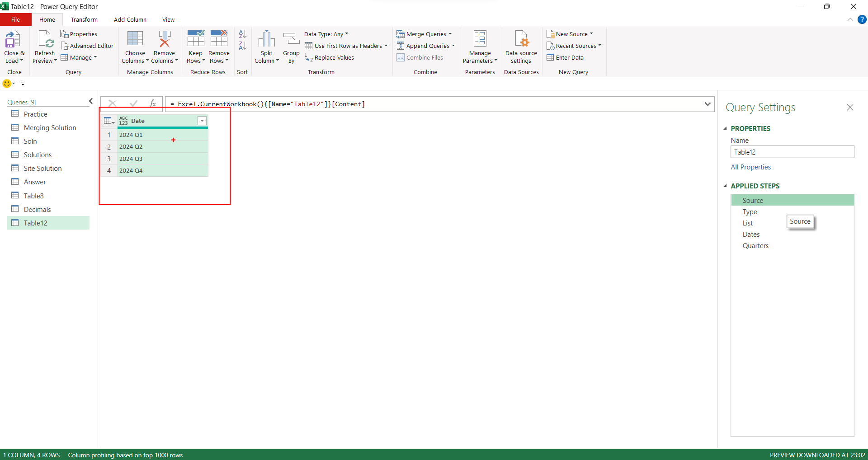Image resolution: width=868 pixels, height=460 pixels.
Task: Click Append Queries
Action: point(426,46)
